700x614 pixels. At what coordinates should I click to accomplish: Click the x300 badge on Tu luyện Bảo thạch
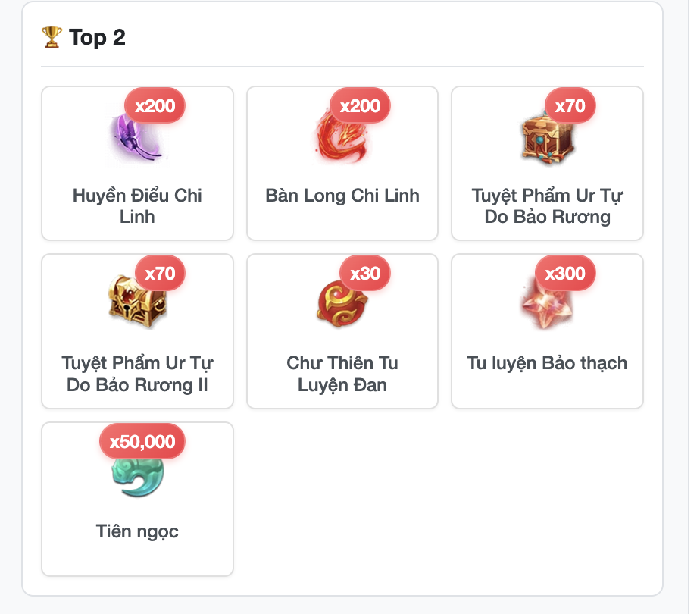[x=565, y=274]
